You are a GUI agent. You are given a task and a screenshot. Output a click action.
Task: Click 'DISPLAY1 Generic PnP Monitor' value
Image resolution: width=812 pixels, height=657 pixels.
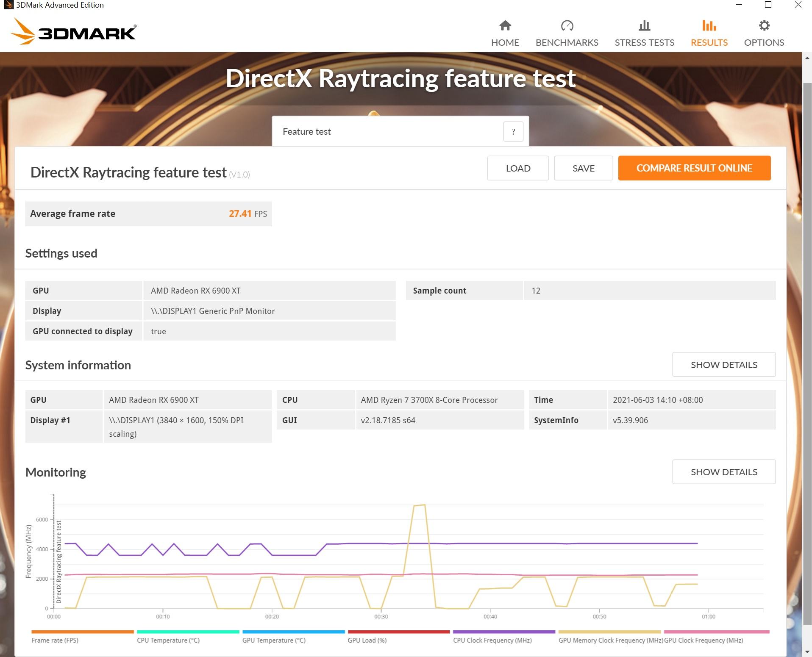click(x=213, y=311)
